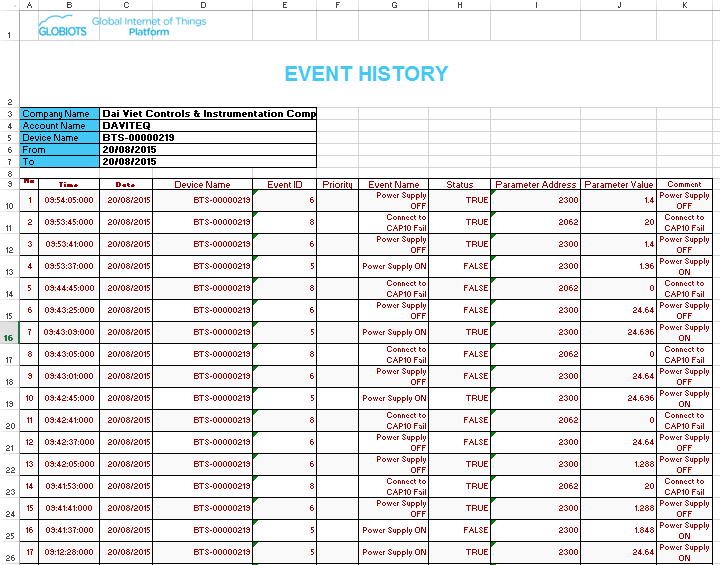Click the Company Name label cell
This screenshot has width=720, height=565.
60,113
